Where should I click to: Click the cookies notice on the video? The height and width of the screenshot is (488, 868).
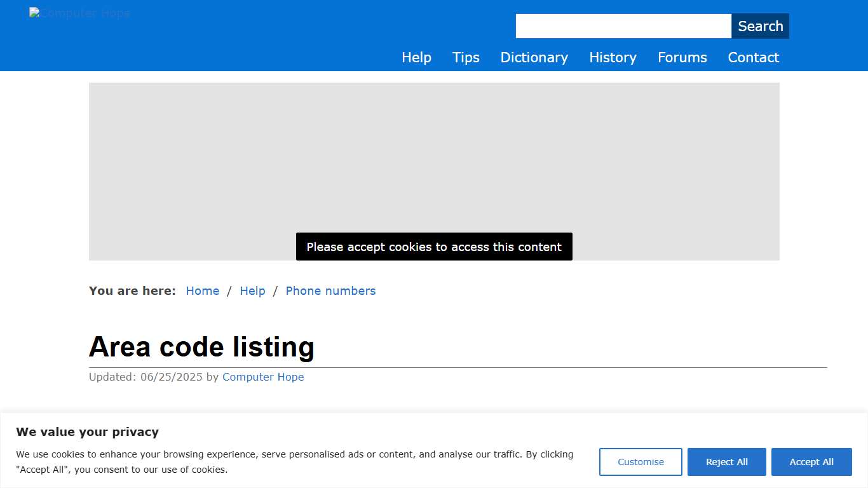coord(434,247)
